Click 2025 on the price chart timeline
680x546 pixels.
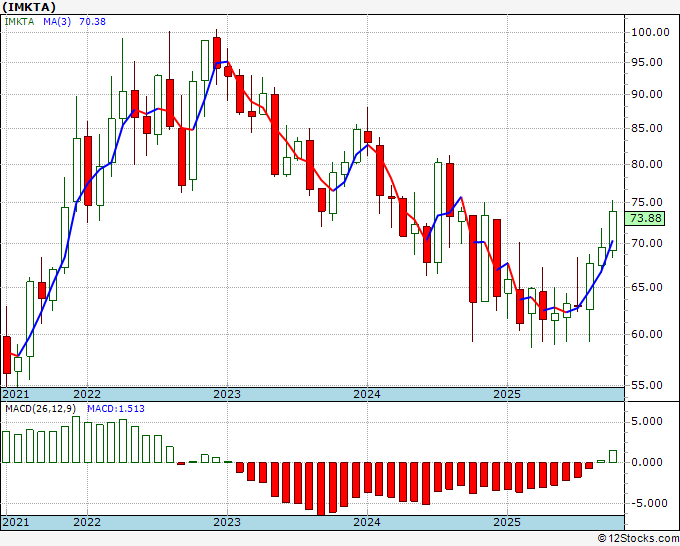(x=507, y=394)
